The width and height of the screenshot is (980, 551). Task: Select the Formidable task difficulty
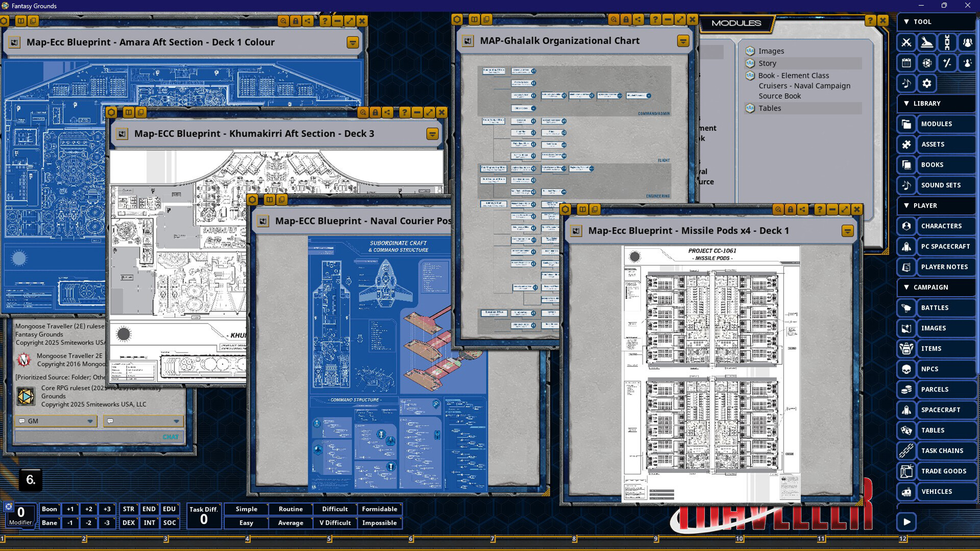point(380,509)
